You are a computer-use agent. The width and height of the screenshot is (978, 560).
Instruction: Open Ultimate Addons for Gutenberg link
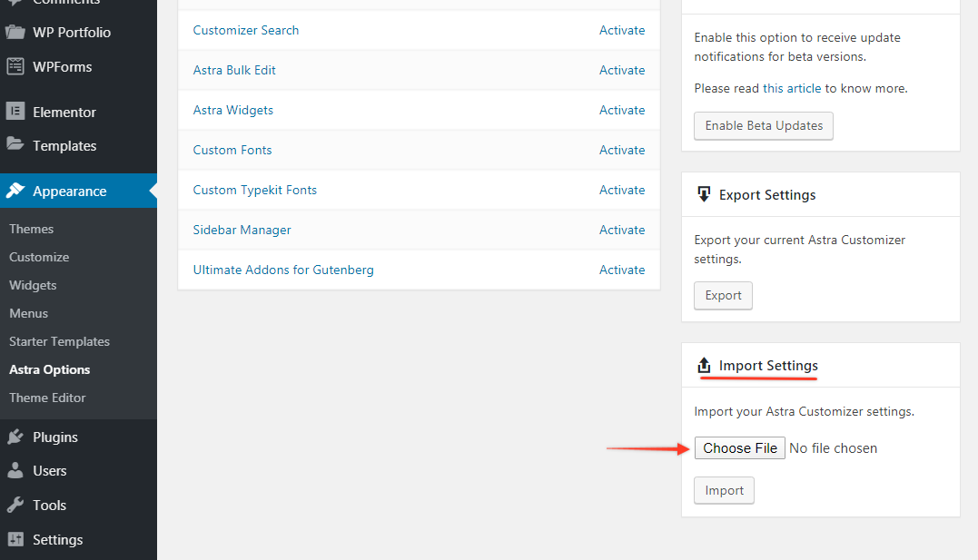284,270
